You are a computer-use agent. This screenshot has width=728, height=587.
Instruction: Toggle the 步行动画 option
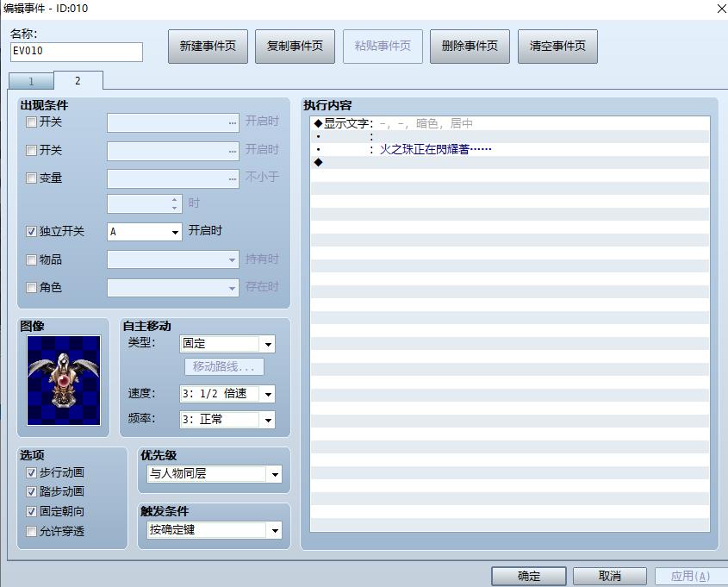pyautogui.click(x=31, y=472)
